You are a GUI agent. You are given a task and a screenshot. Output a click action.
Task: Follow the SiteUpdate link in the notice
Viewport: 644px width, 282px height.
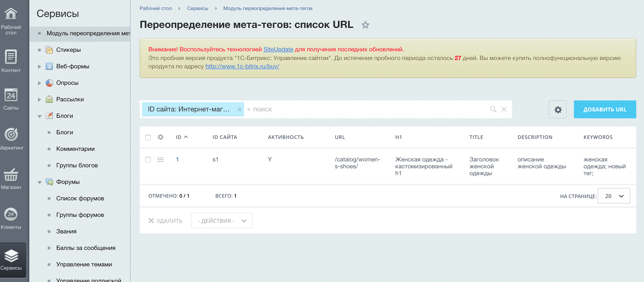pos(278,49)
